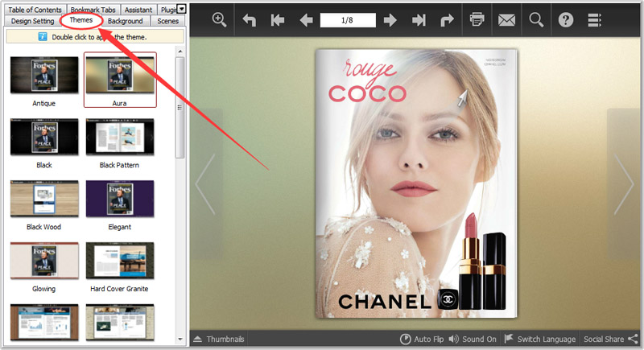Share by email envelope icon
The width and height of the screenshot is (644, 350).
point(506,19)
